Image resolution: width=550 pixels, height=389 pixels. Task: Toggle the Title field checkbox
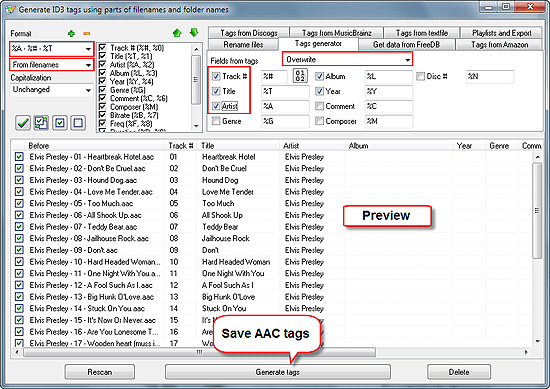tap(216, 91)
